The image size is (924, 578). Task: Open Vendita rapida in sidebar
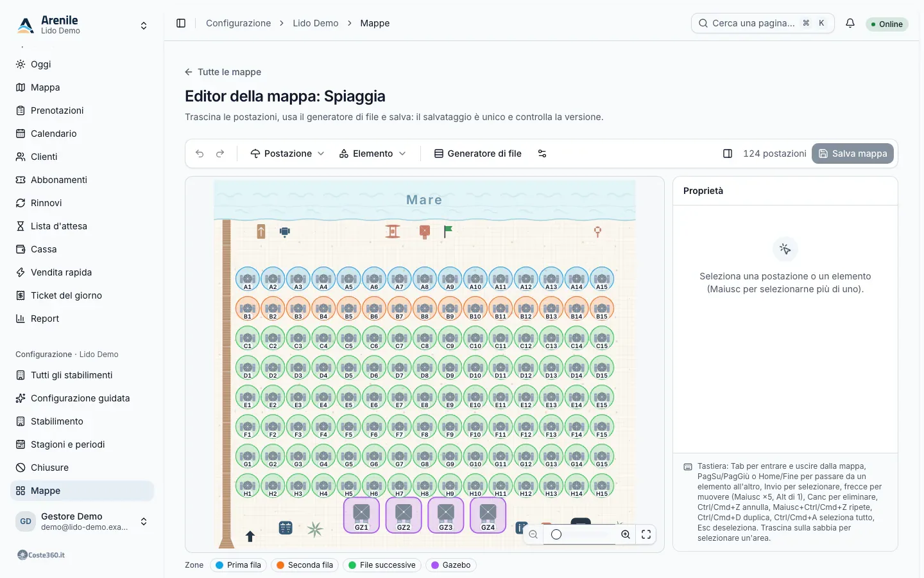pyautogui.click(x=82, y=272)
